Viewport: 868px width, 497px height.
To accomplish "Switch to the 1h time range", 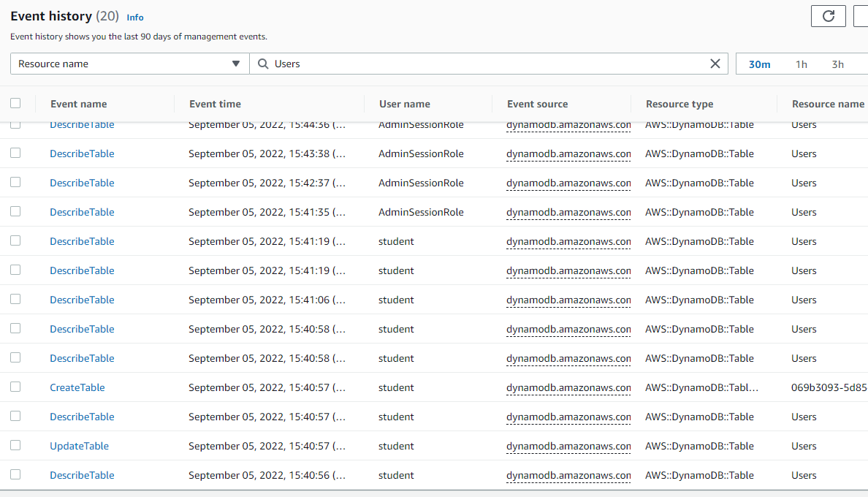I will tap(801, 64).
